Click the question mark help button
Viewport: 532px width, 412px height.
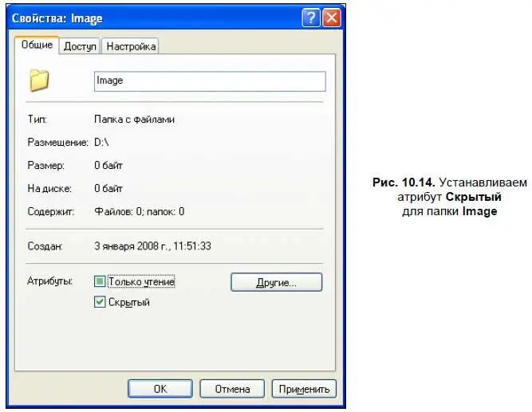[311, 18]
